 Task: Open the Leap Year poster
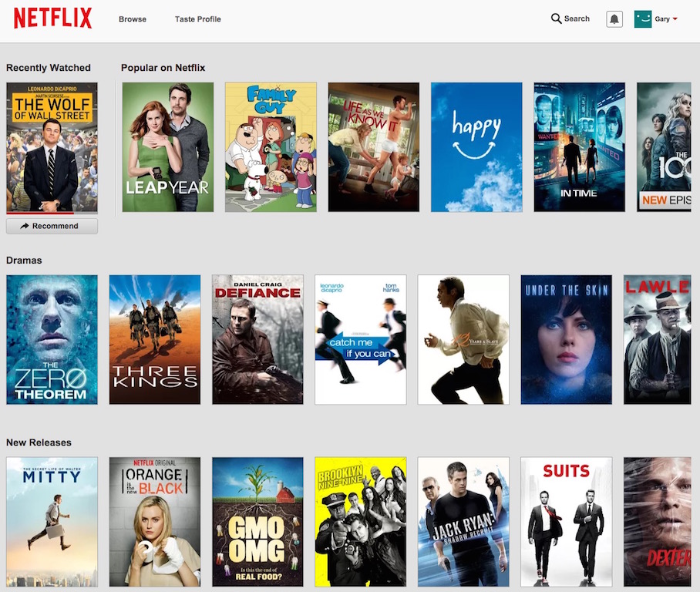pyautogui.click(x=168, y=147)
